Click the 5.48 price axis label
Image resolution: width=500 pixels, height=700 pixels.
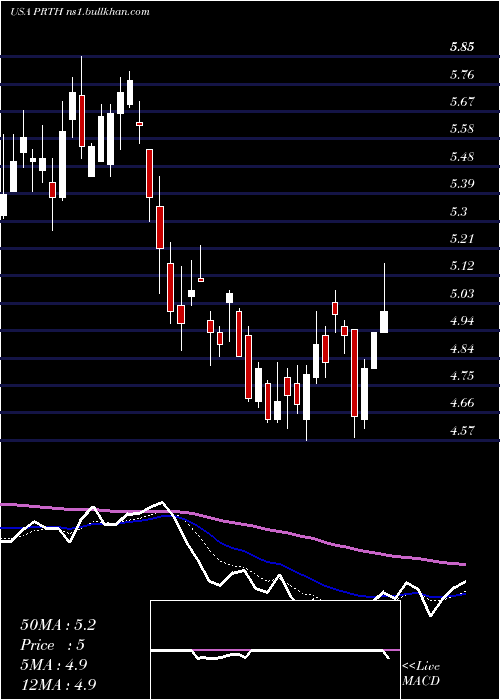point(462,157)
